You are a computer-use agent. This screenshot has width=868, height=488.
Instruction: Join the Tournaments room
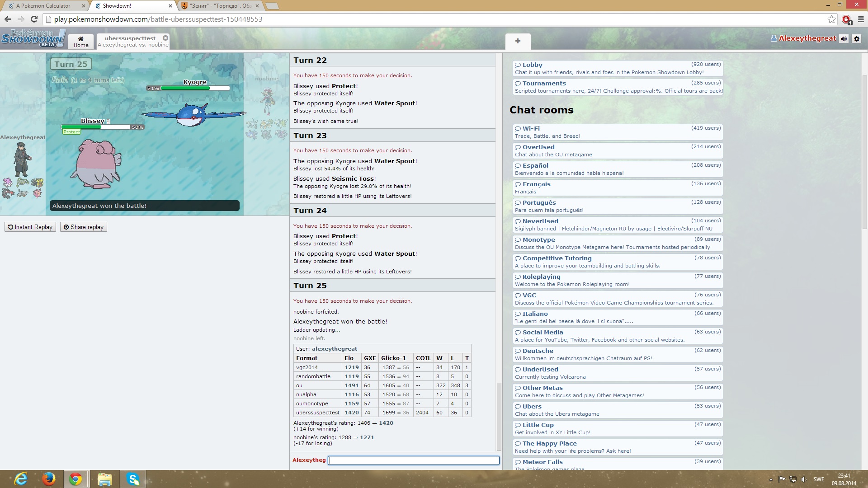coord(618,87)
